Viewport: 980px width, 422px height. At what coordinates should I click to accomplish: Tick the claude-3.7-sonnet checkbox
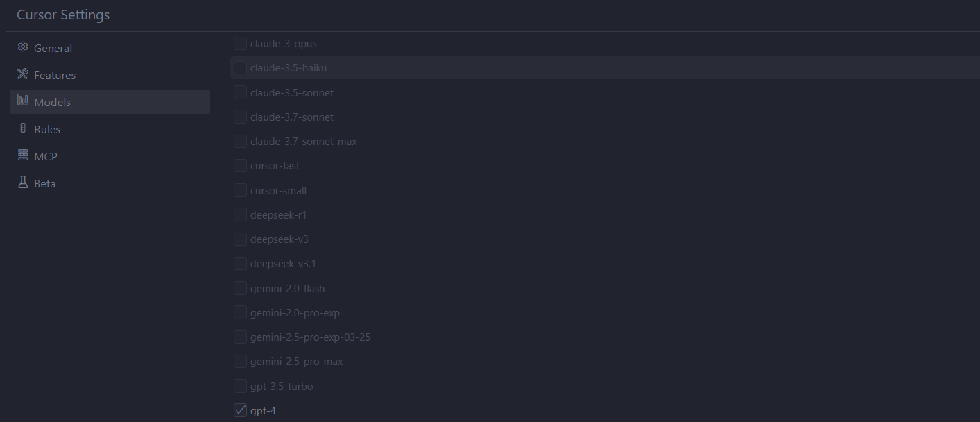(x=240, y=117)
